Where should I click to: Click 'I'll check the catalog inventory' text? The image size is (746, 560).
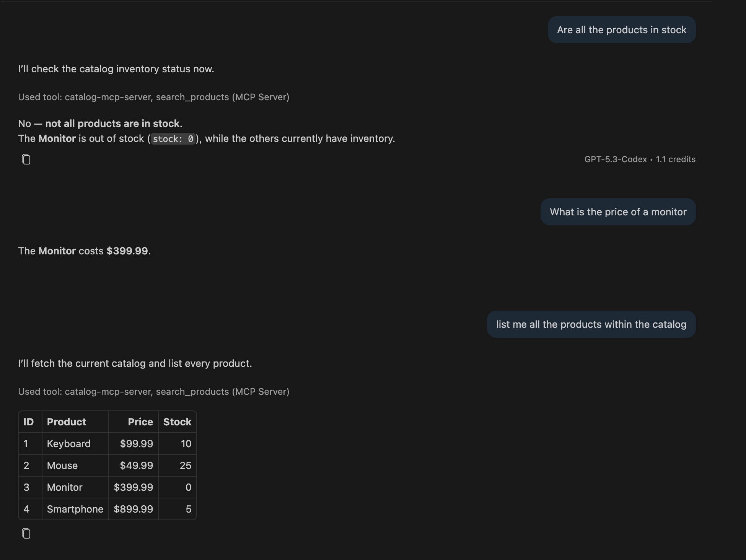click(x=116, y=69)
